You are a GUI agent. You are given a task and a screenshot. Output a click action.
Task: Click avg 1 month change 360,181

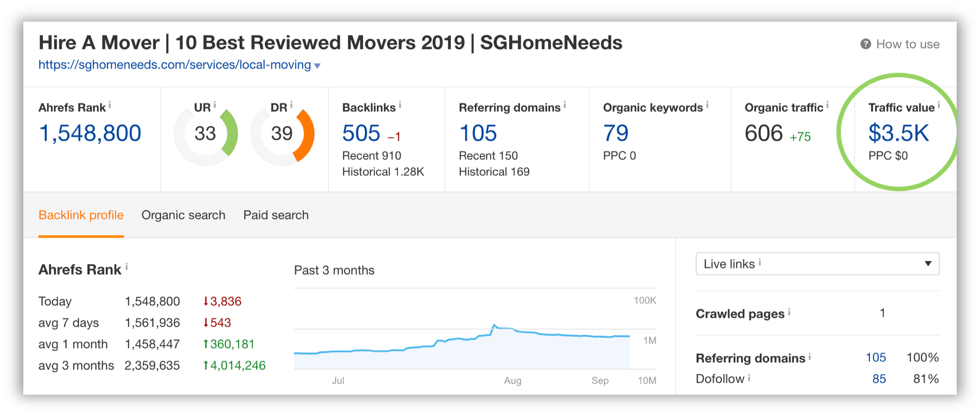click(x=229, y=345)
